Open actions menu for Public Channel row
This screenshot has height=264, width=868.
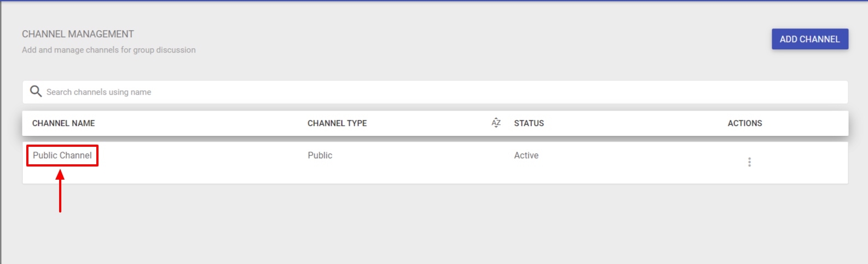click(x=749, y=162)
